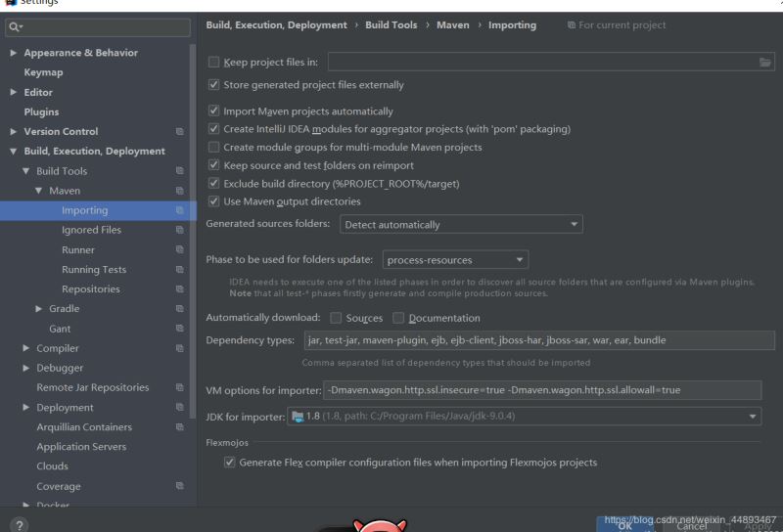
Task: Click the JDK folder icon in importer combo
Action: 298,417
